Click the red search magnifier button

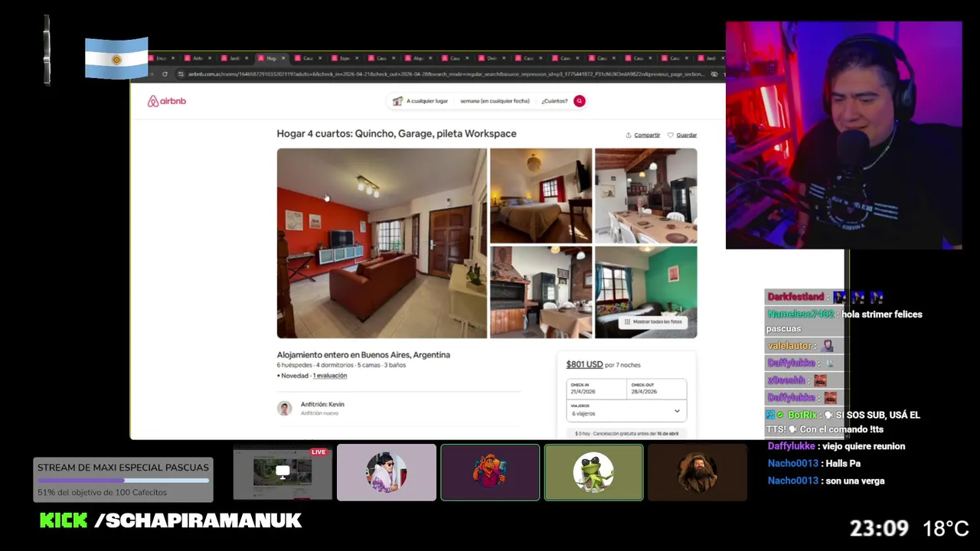580,101
